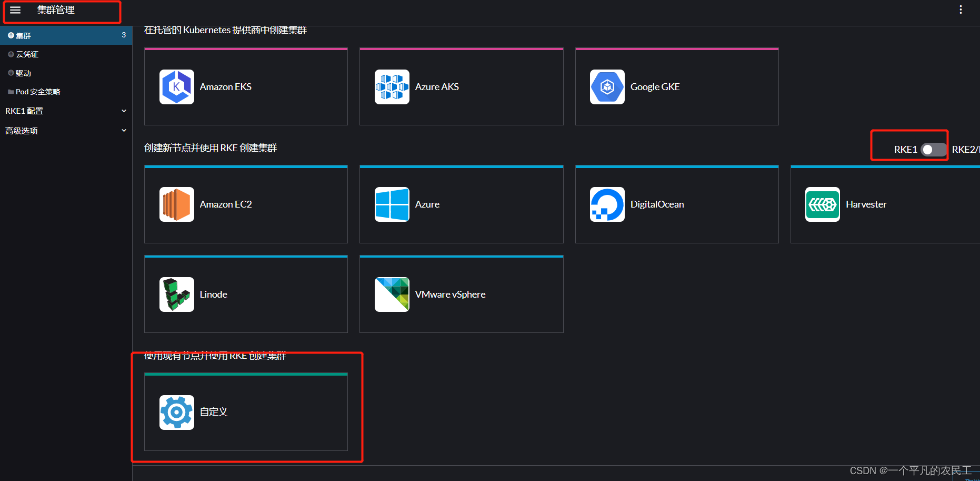Expand the RKE1 配置 section chevron
This screenshot has width=980, height=481.
[124, 111]
